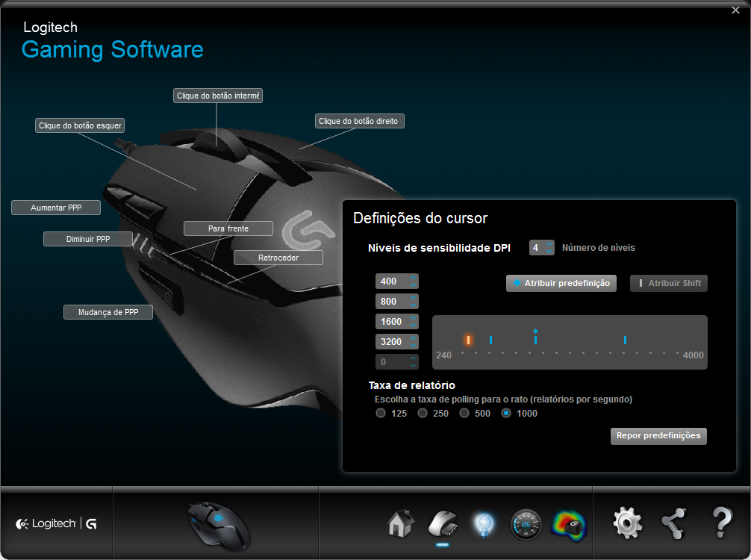Image resolution: width=751 pixels, height=560 pixels.
Task: Click the Logitech G logo
Action: coord(56,523)
